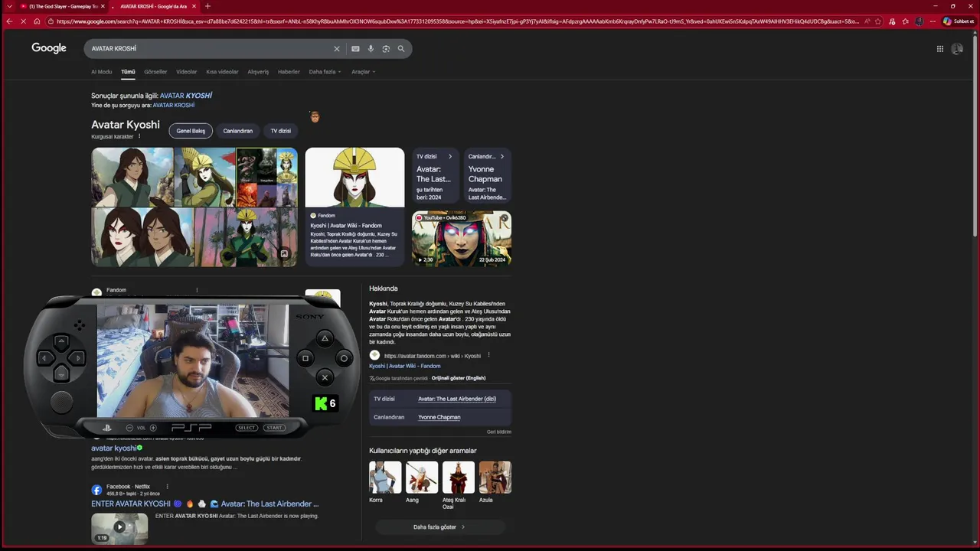Click the Korra related search thumbnail
Image resolution: width=980 pixels, height=551 pixels.
click(x=385, y=477)
